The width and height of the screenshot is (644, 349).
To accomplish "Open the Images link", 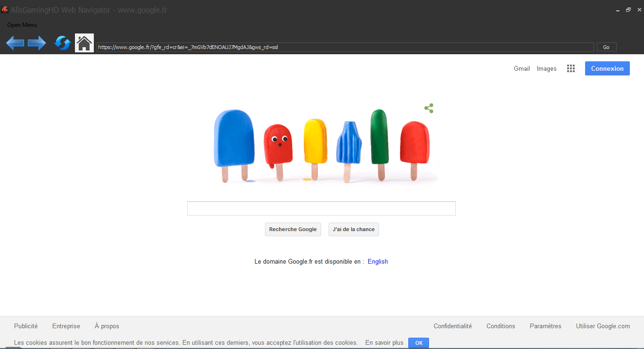I will point(547,68).
